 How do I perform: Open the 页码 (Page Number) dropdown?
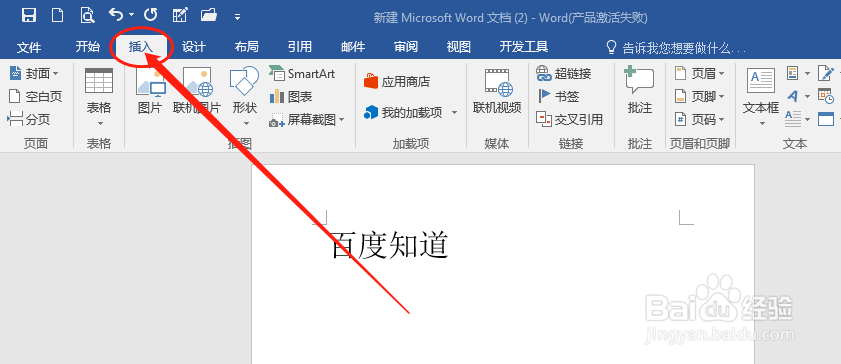(699, 120)
